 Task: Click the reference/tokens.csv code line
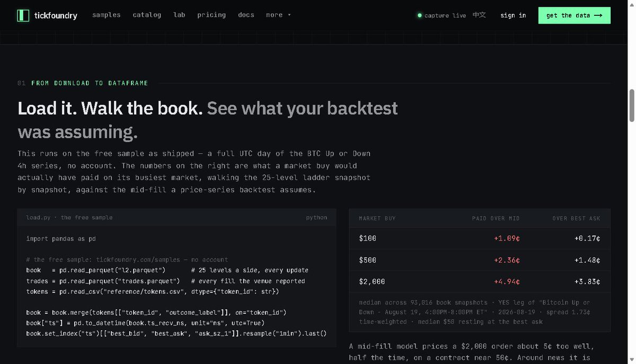153,291
